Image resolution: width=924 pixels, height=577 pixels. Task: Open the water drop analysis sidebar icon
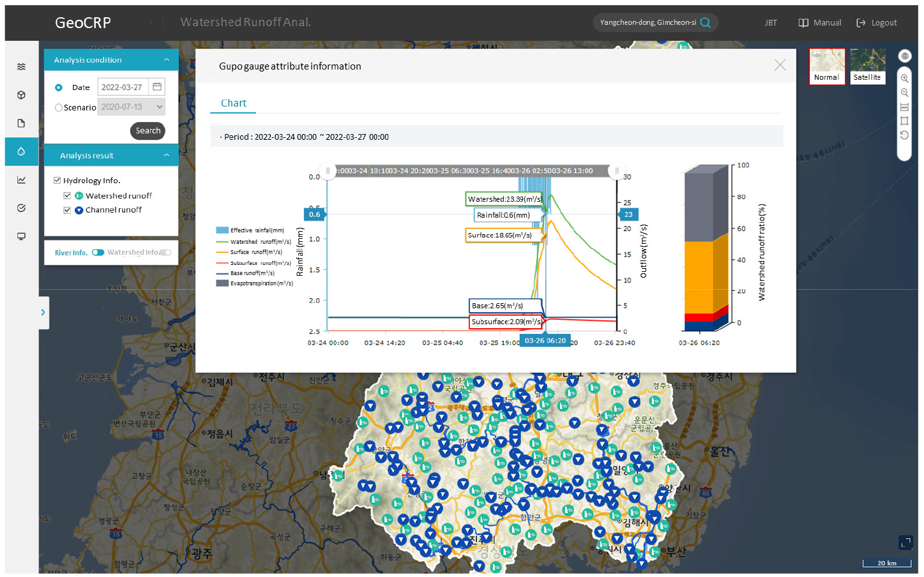point(21,151)
